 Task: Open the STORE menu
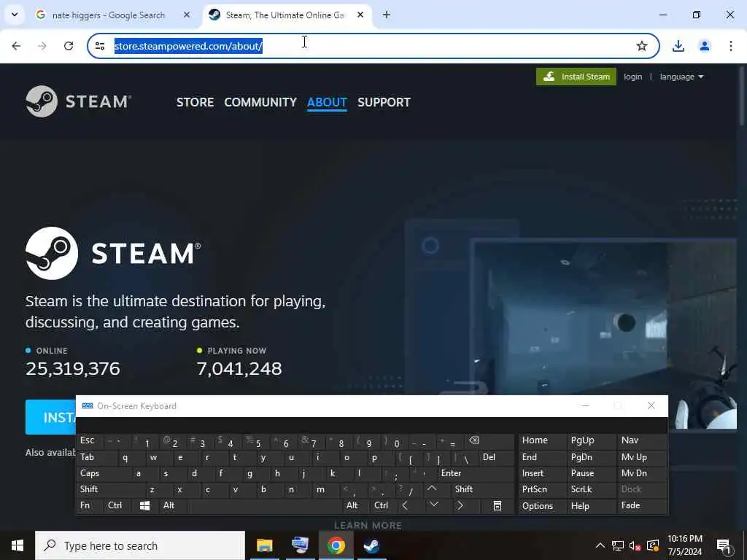pyautogui.click(x=195, y=102)
